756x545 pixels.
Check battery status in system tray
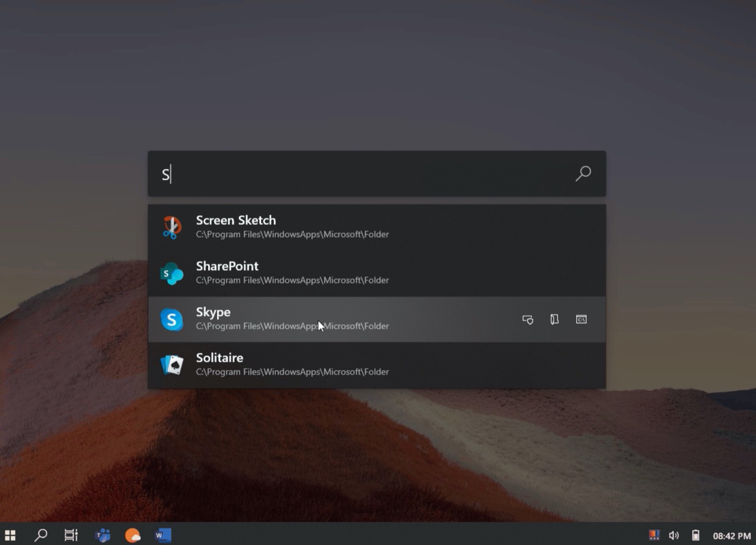coord(696,535)
